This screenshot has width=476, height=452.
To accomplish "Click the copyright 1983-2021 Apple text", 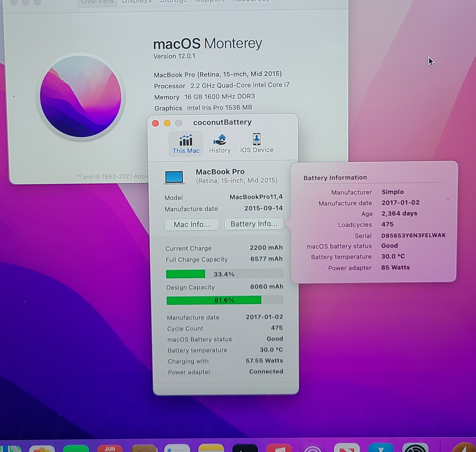I will (113, 176).
